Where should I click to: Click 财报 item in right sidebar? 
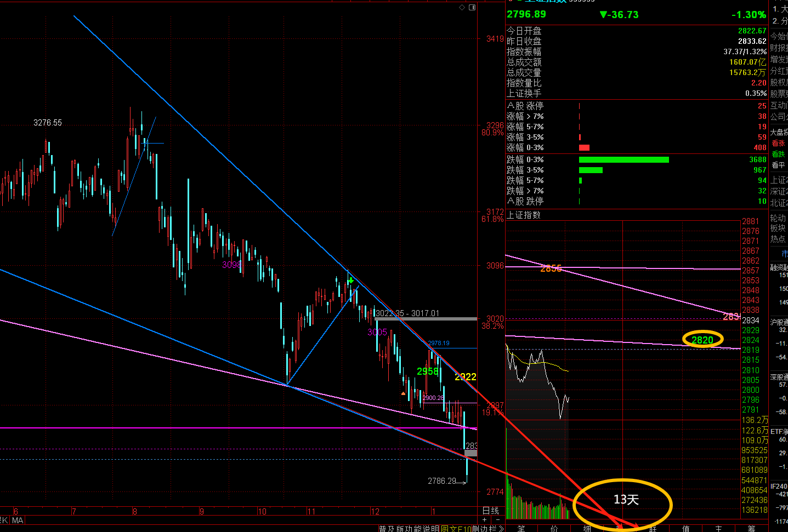coord(779,48)
